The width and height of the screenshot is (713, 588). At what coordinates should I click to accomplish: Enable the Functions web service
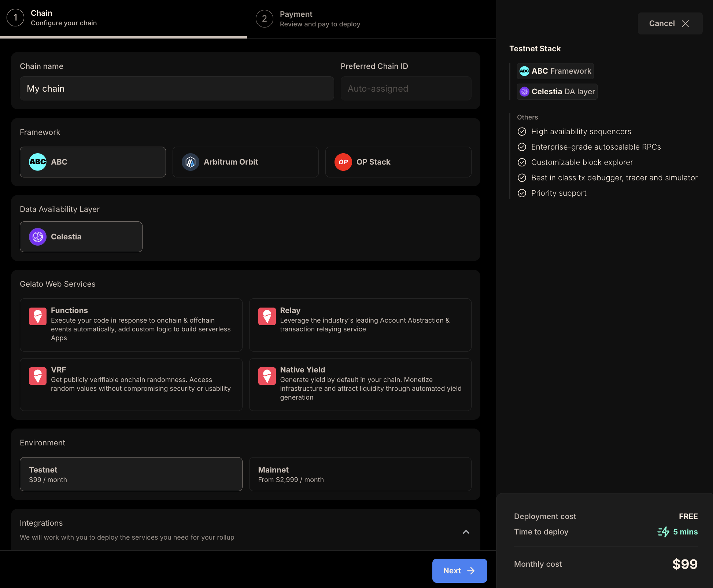(x=131, y=325)
